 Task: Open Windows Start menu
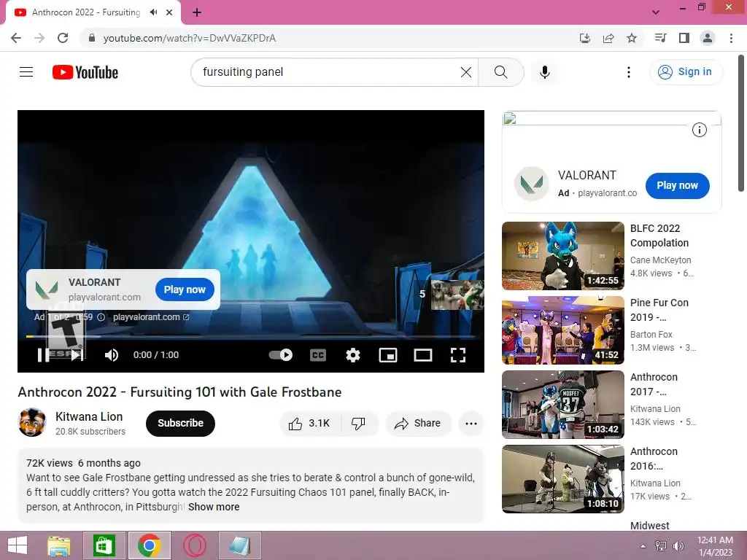click(18, 545)
